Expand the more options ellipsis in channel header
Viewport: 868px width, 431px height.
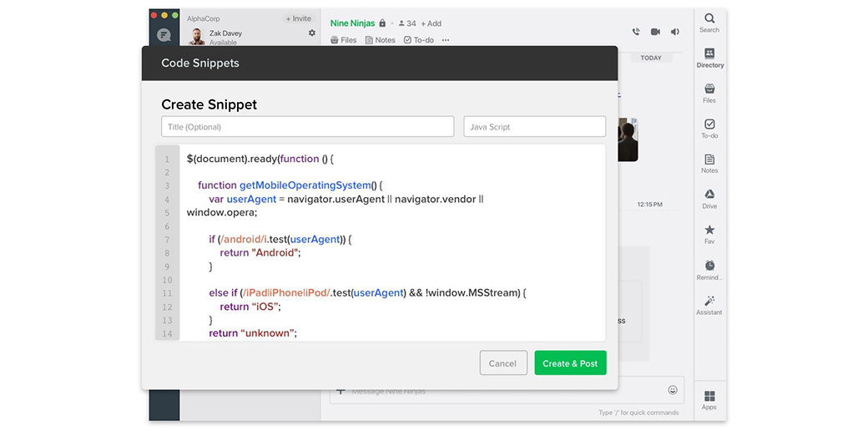coord(445,40)
